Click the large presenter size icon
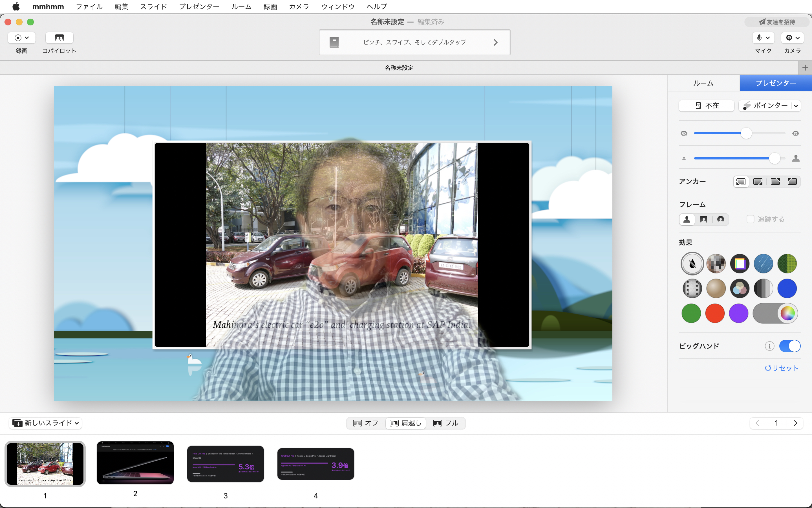The width and height of the screenshot is (812, 508). click(796, 158)
